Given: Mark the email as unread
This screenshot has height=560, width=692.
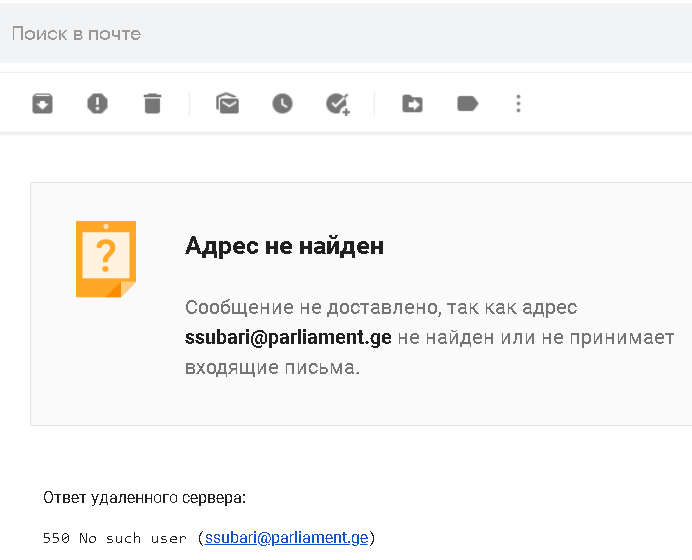Looking at the screenshot, I should pos(228,103).
